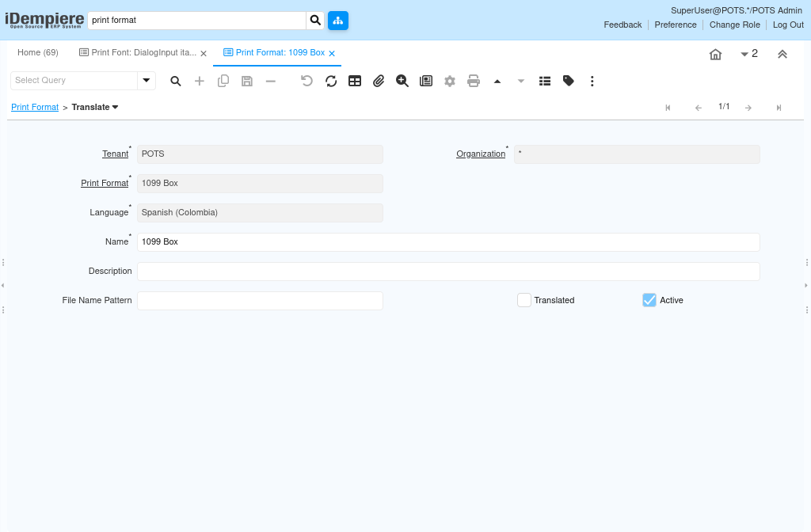Click the Find Record magnifier toolbar icon
This screenshot has height=532, width=811.
pyautogui.click(x=176, y=82)
